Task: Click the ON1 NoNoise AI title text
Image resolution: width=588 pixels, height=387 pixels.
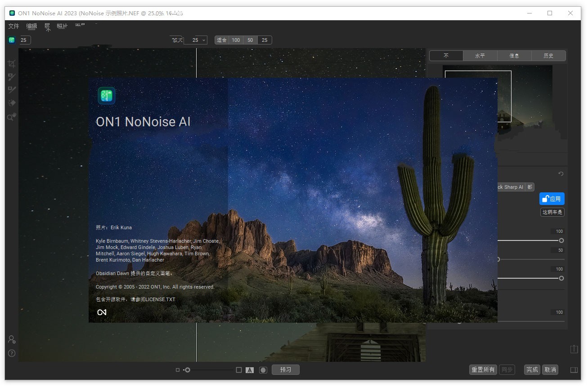Action: [144, 122]
